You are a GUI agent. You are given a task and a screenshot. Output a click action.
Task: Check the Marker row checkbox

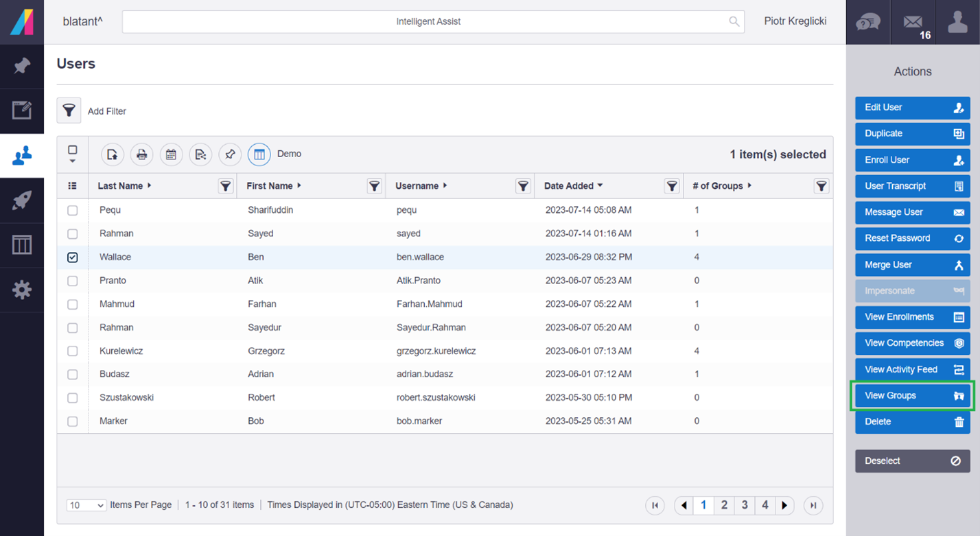[73, 421]
